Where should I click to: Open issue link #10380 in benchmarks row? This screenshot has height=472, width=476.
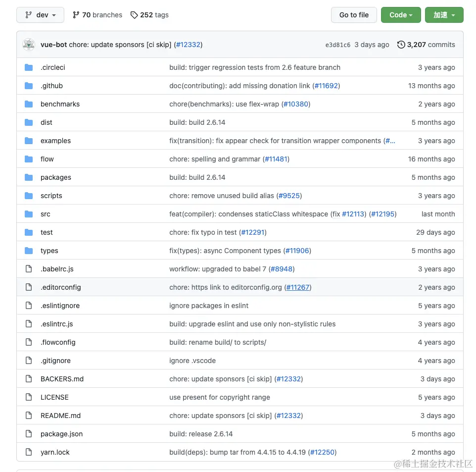point(296,104)
